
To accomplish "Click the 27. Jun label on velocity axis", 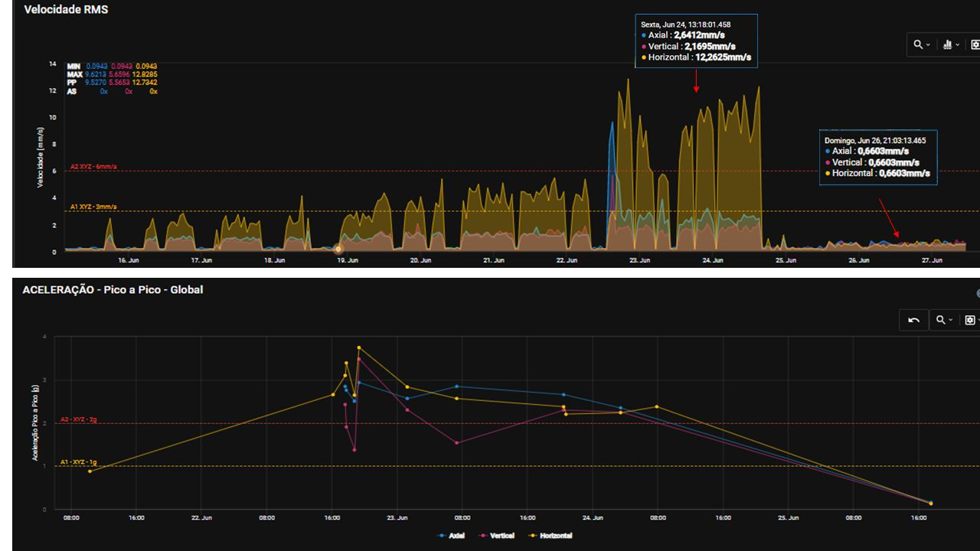I will 931,260.
